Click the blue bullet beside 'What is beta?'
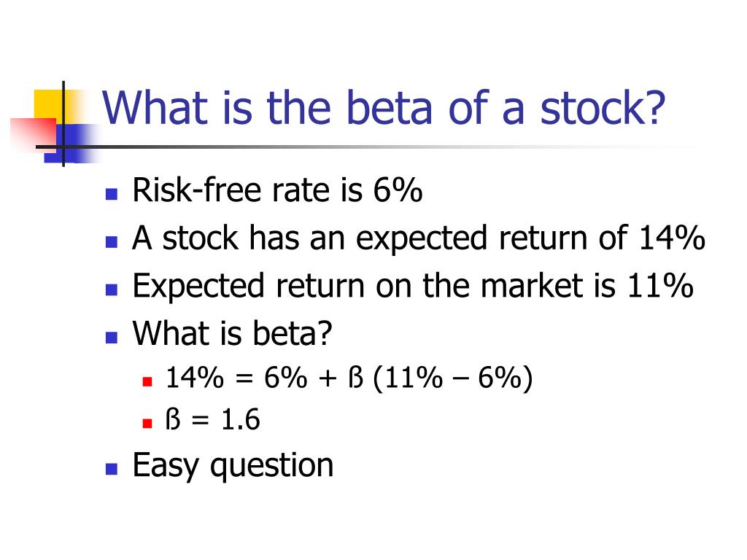The image size is (747, 560). pyautogui.click(x=112, y=338)
